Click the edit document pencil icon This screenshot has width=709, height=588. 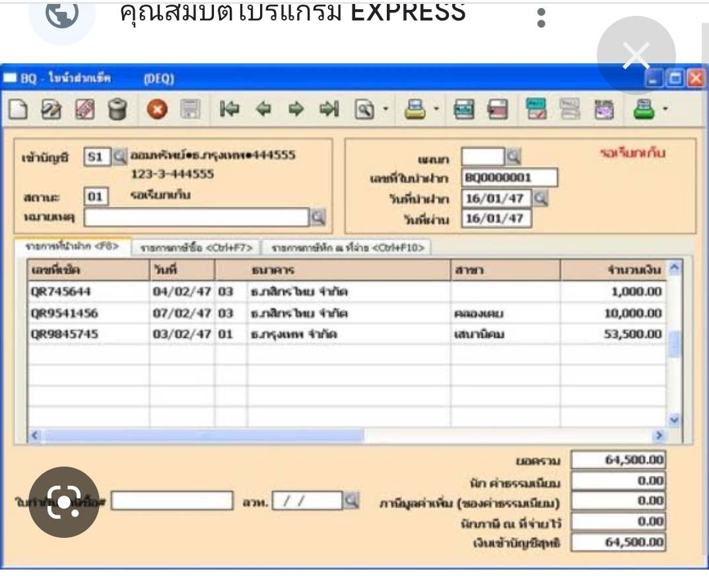[x=51, y=110]
